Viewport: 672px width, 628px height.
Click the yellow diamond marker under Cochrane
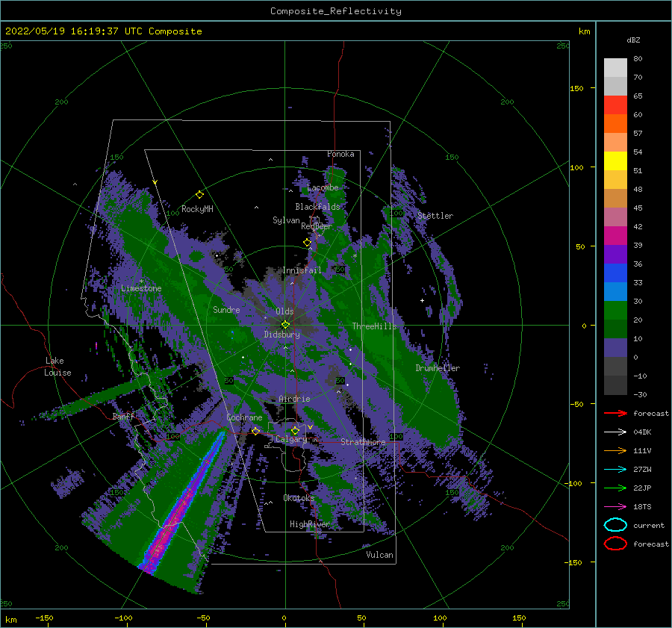[255, 431]
